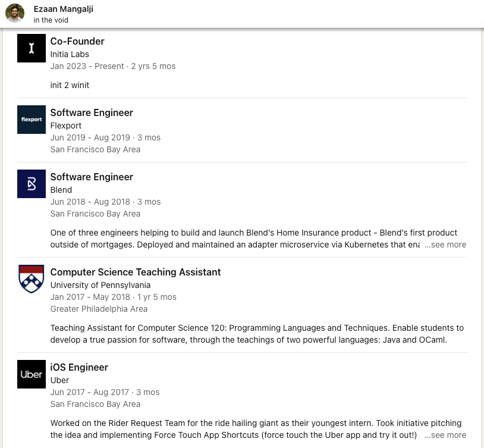Click the 'init 2 winit' description
Image resolution: width=484 pixels, height=448 pixels.
click(70, 85)
